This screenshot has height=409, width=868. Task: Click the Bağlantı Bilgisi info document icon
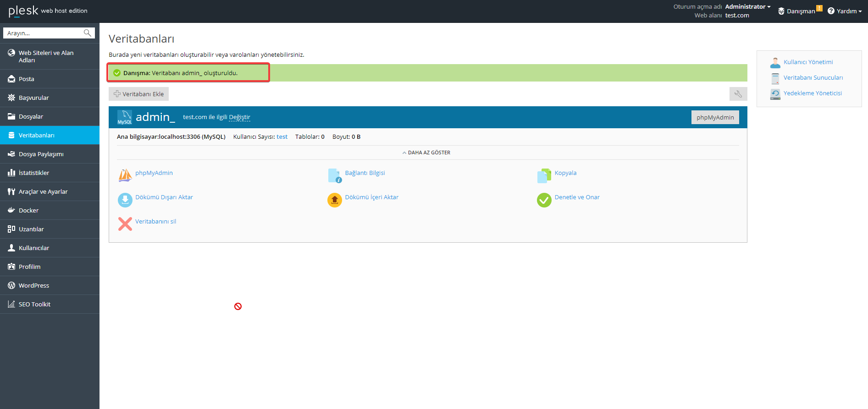[x=335, y=175]
